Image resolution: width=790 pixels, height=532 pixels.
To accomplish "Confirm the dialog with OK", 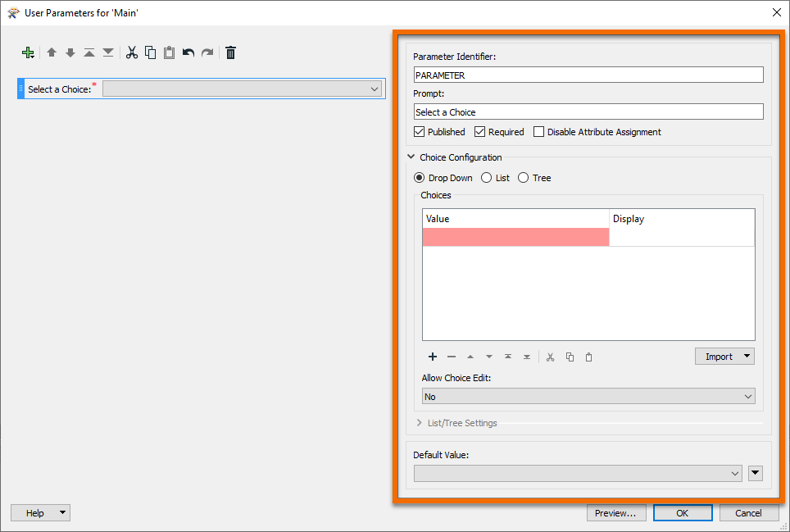I will pyautogui.click(x=683, y=512).
